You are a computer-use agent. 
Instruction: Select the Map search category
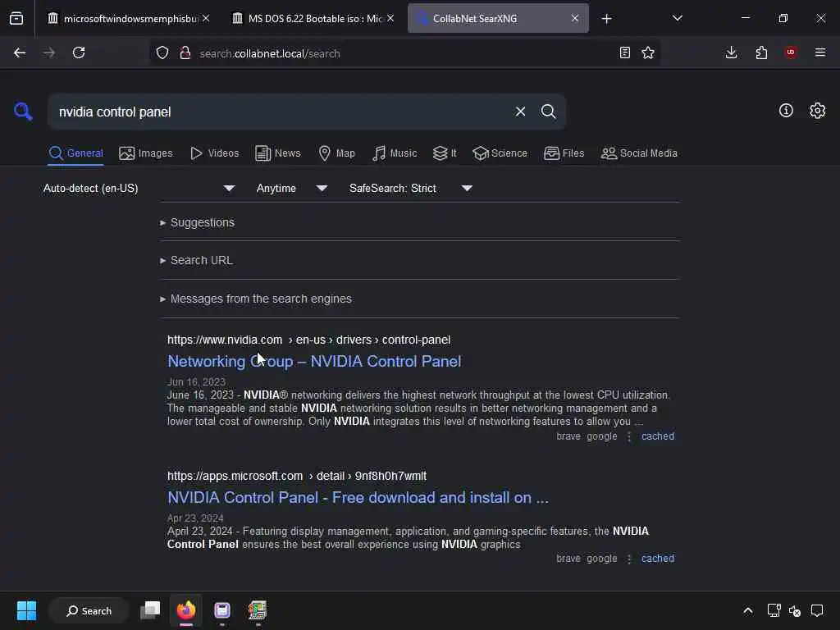(336, 153)
